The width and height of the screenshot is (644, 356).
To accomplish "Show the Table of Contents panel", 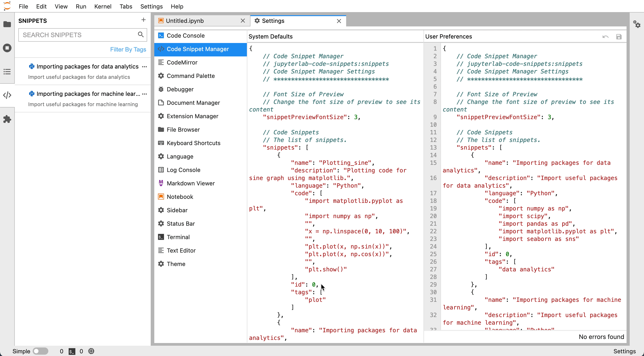I will click(7, 72).
